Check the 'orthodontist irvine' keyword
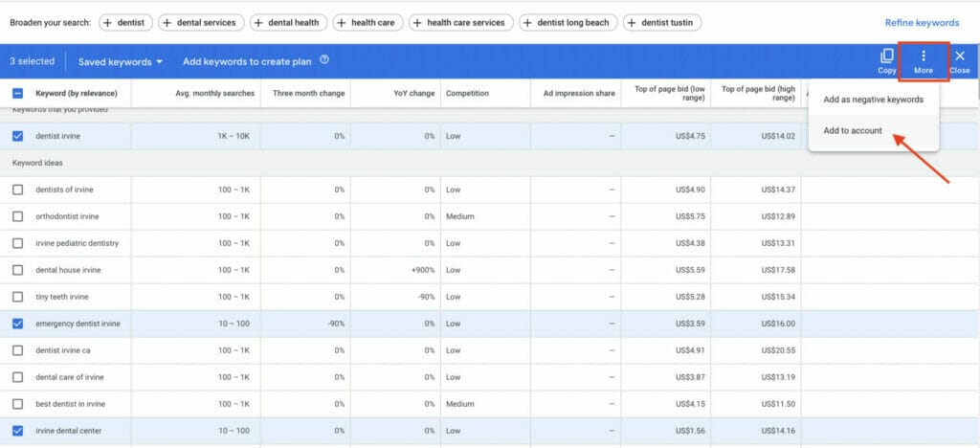The width and height of the screenshot is (980, 448). click(18, 216)
